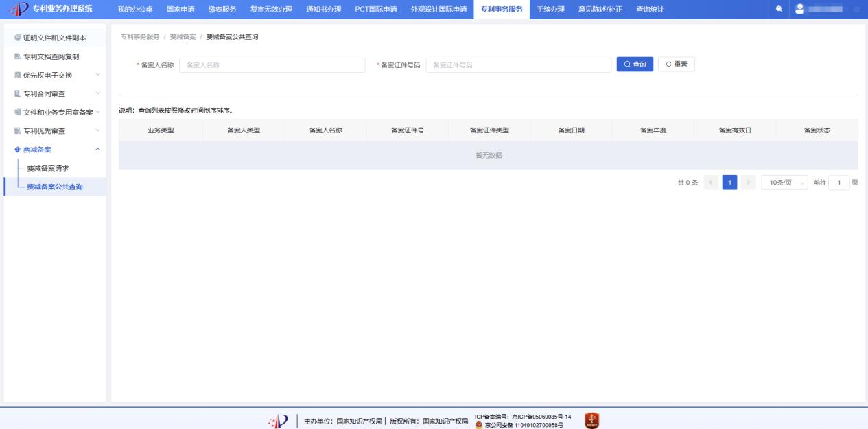Viewport: 868px width, 429px height.
Task: Open 证明文件和文件副本 sidebar item
Action: 55,36
